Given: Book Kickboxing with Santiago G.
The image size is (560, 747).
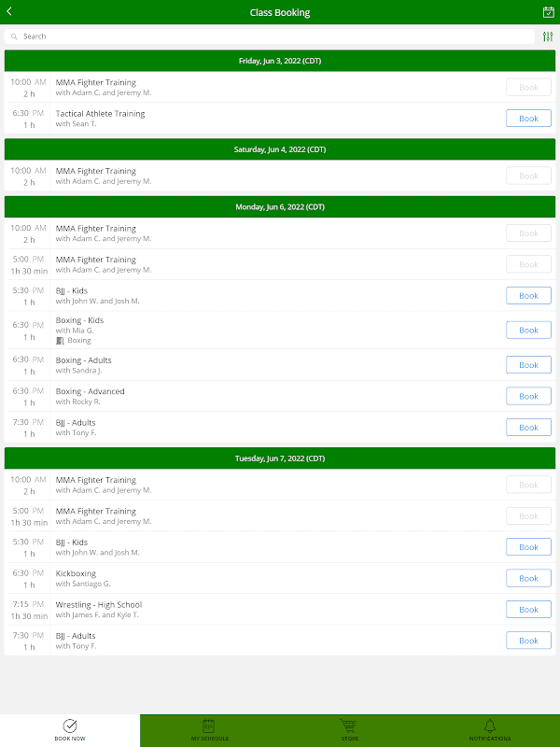Looking at the screenshot, I should point(528,578).
